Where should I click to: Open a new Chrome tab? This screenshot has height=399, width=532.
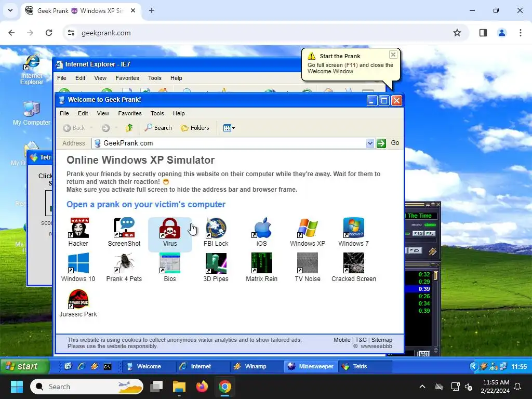(x=152, y=10)
